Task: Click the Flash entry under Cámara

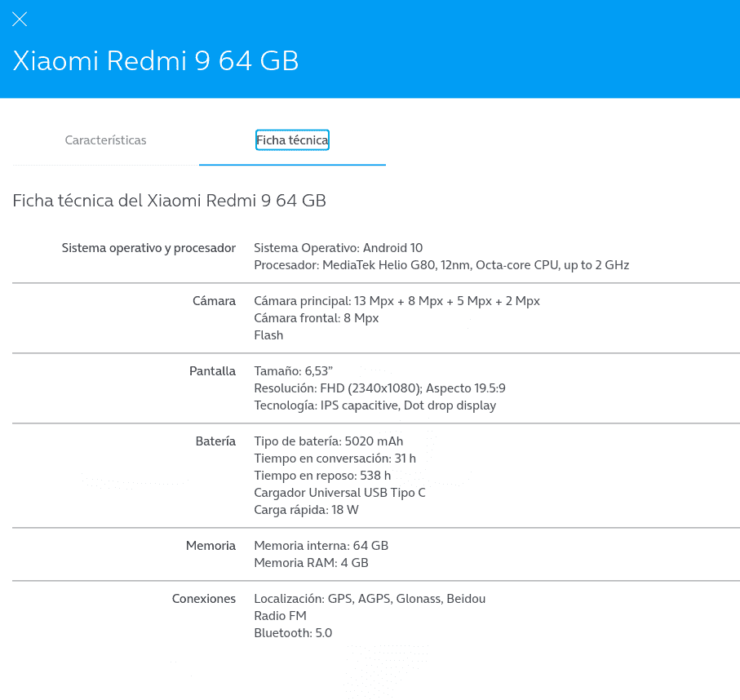Action: tap(268, 335)
